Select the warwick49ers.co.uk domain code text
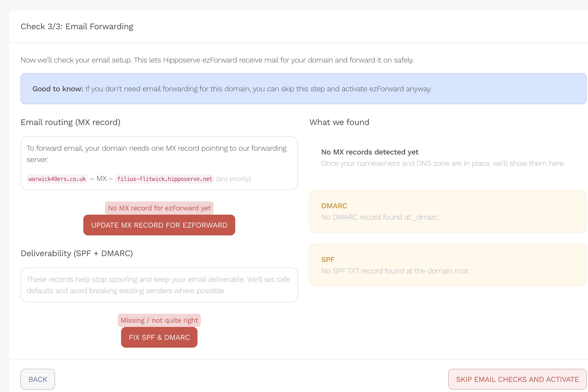 tap(57, 179)
